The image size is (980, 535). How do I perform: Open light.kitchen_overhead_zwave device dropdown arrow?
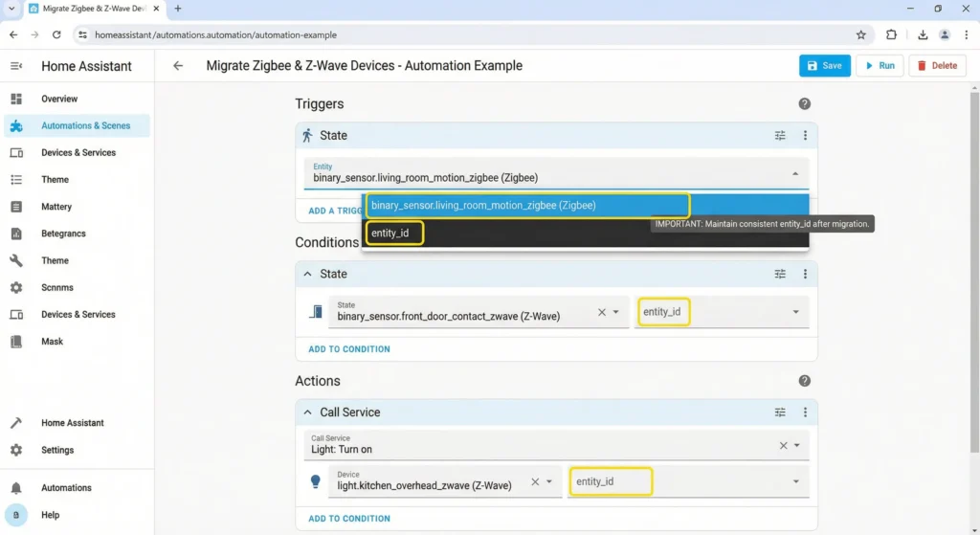(548, 481)
